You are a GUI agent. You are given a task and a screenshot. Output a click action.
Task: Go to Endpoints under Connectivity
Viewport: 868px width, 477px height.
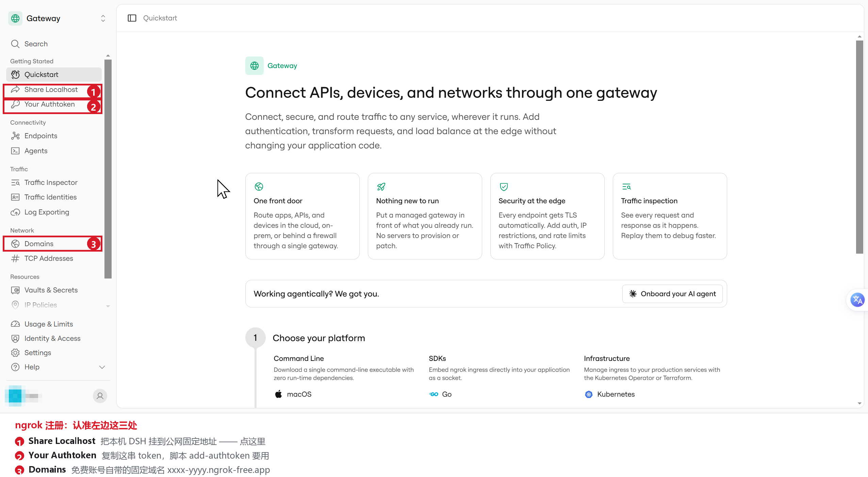click(54, 136)
